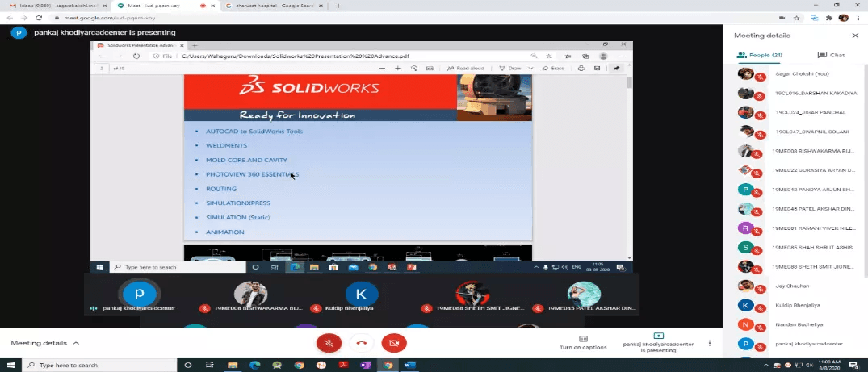Click zoom out minus in shared PDF viewer
This screenshot has width=868, height=372.
[382, 68]
